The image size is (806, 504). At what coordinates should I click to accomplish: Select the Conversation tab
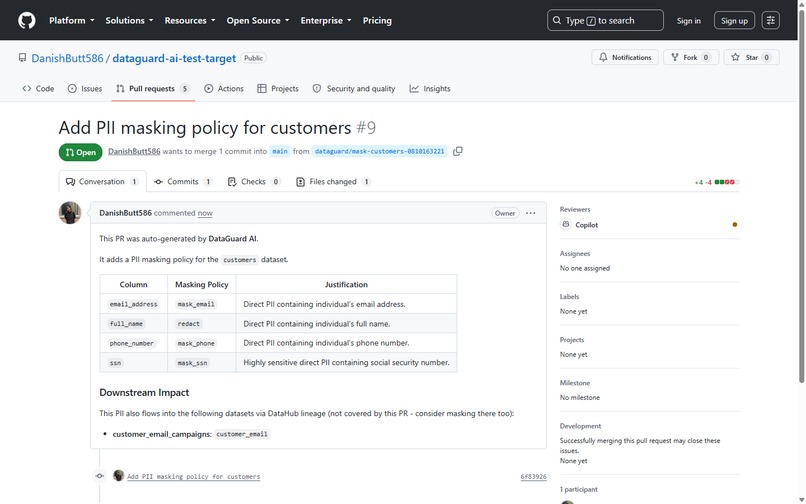point(102,182)
